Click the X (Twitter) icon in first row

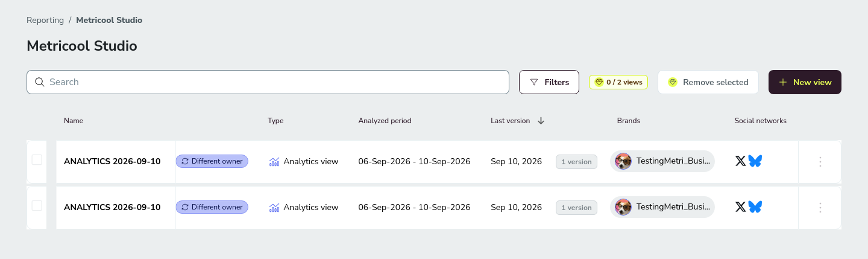click(x=741, y=161)
